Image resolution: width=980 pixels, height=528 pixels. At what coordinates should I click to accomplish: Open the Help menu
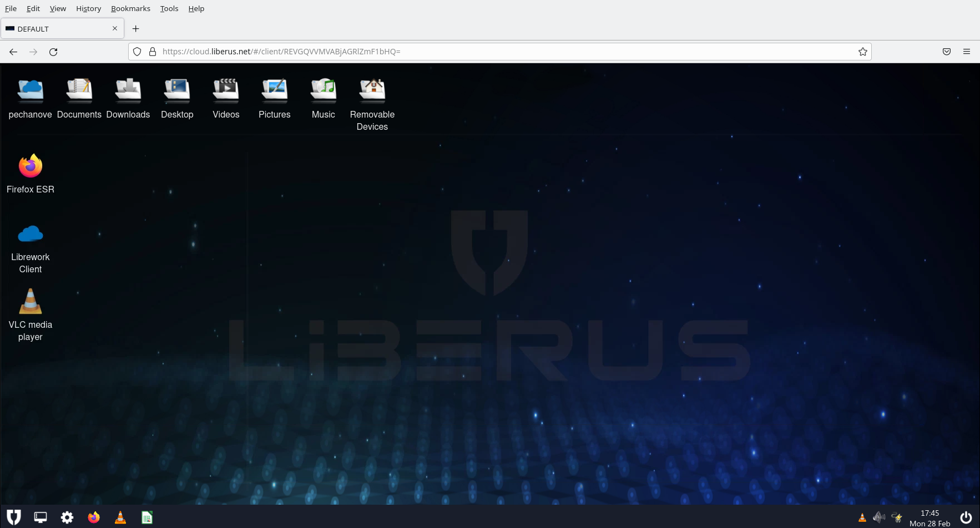point(196,8)
